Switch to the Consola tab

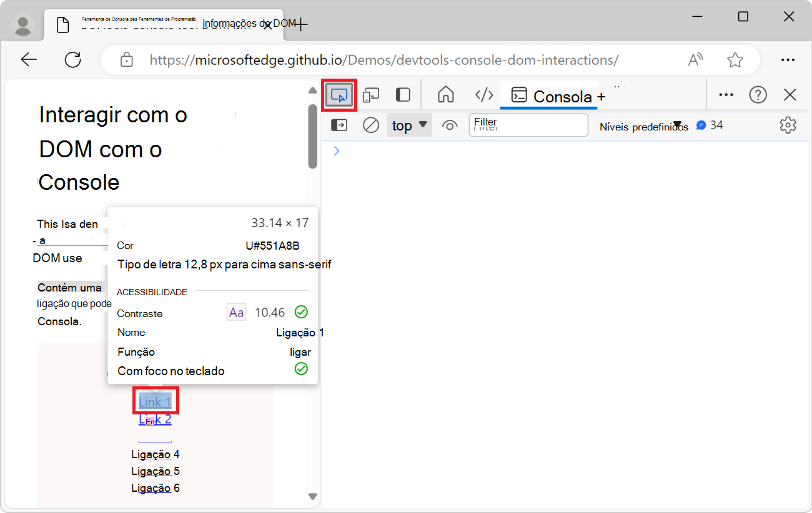pos(548,96)
